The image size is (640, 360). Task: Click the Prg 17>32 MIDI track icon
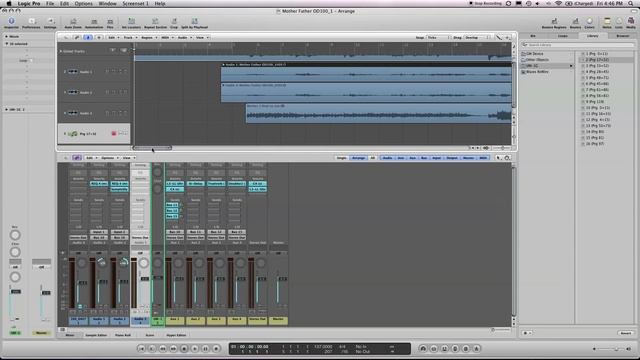pos(73,133)
